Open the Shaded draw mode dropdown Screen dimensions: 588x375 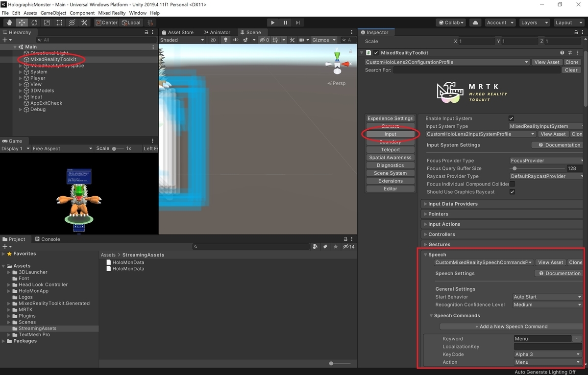pos(182,40)
